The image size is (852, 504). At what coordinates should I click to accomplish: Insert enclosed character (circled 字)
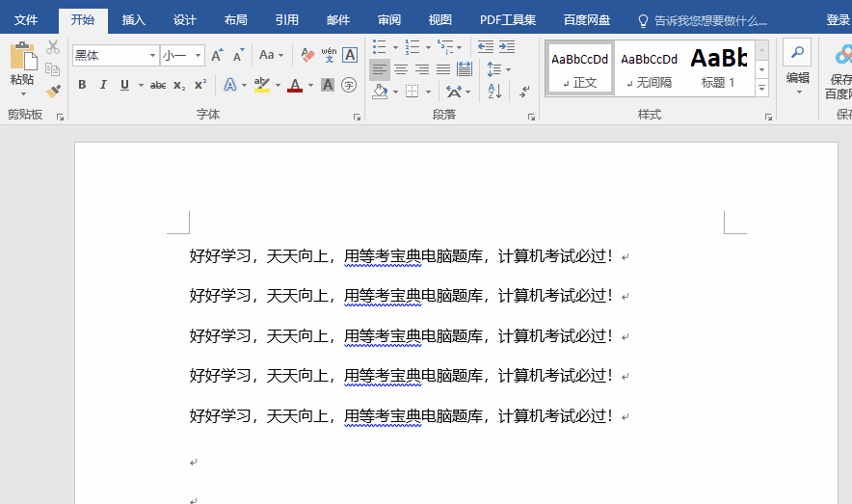coord(349,85)
